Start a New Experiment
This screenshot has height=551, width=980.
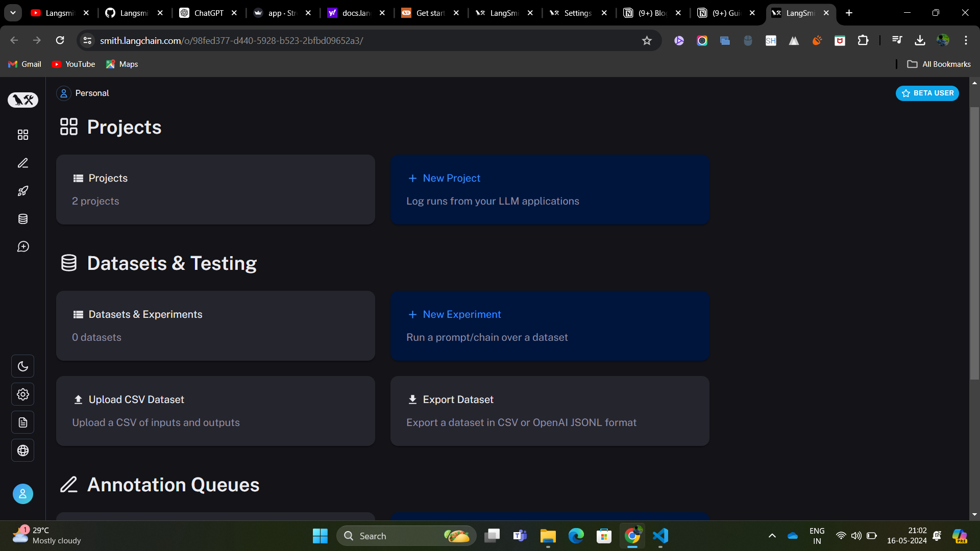pyautogui.click(x=550, y=326)
